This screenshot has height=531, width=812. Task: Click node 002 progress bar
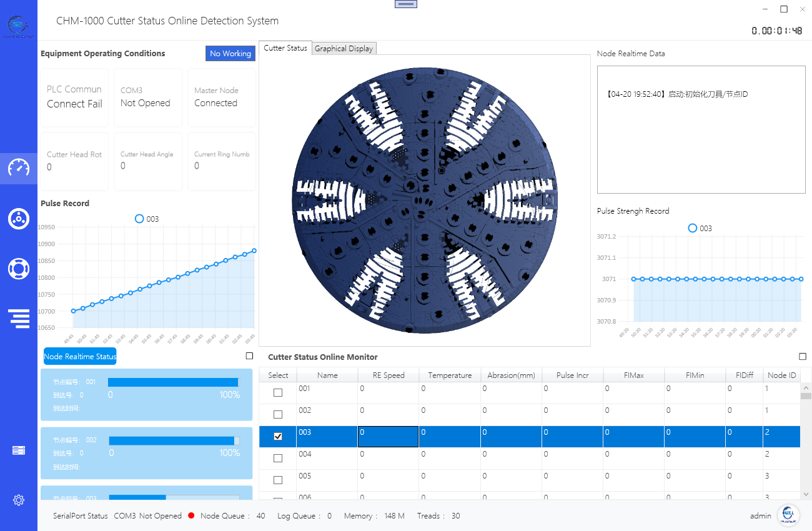[x=174, y=440]
